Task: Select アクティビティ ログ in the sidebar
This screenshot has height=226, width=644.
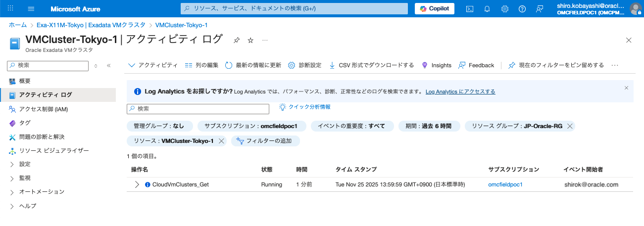Action: tap(58, 95)
